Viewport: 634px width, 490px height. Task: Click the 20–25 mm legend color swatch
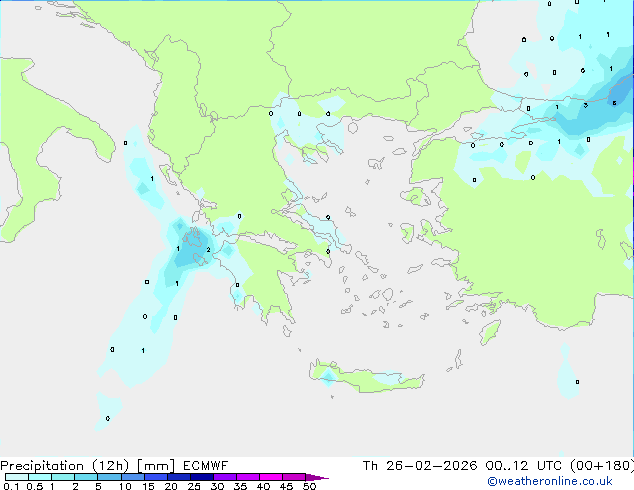(178, 477)
